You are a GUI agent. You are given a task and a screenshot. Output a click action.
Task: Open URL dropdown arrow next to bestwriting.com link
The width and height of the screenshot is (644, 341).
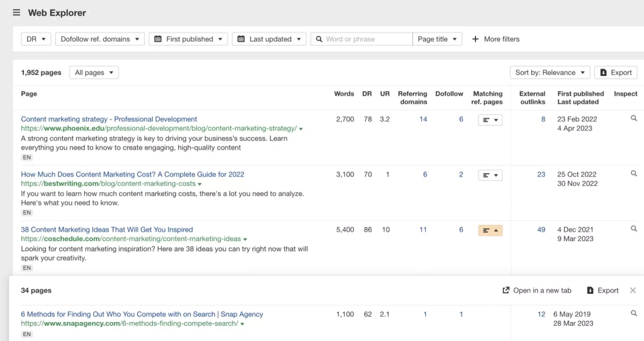[x=199, y=184]
